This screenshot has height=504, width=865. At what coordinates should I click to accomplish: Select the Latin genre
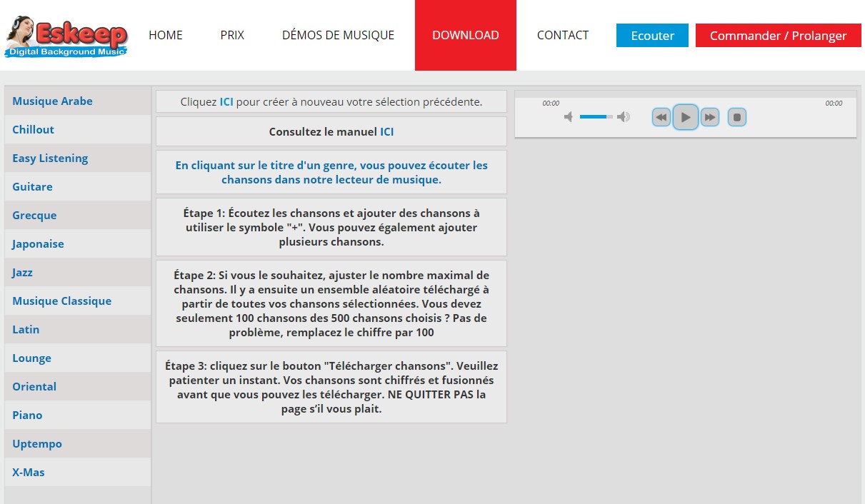point(78,329)
